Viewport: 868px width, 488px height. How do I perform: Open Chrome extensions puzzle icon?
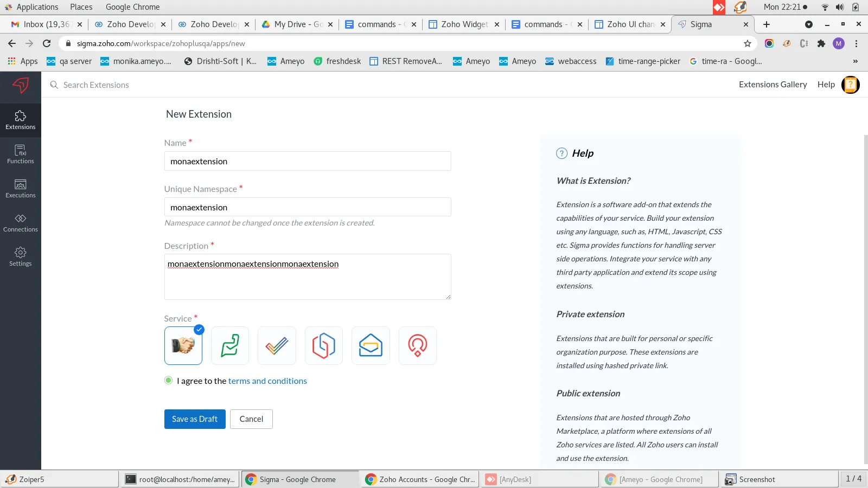(x=821, y=43)
